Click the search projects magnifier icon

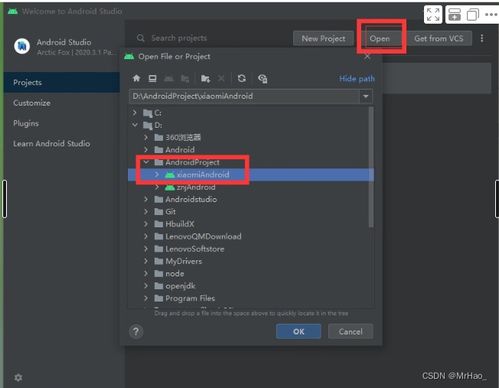pyautogui.click(x=141, y=38)
